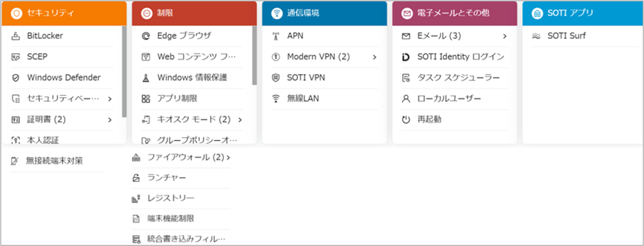The image size is (644, 246).
Task: Open the 無線LAN label
Action: point(303,98)
